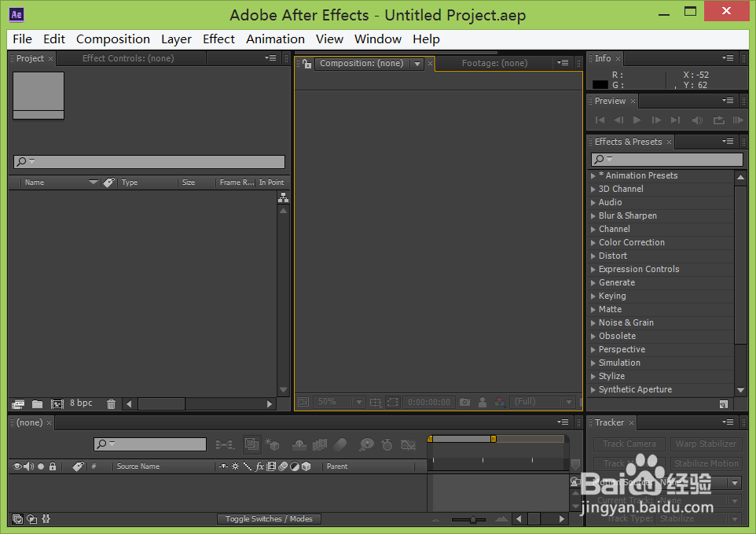Click the 3D layer cube column icon
Viewport: 756px width, 534px height.
306,466
